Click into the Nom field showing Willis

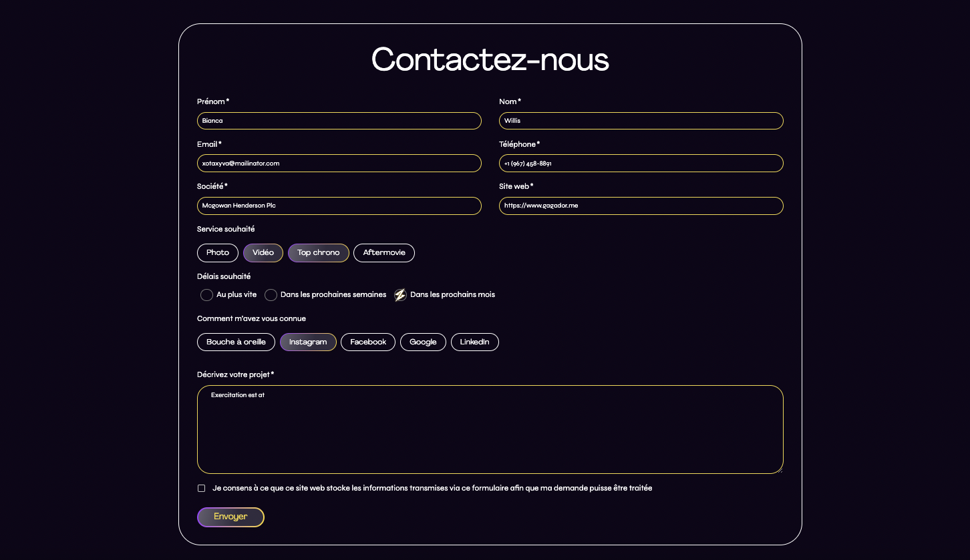coord(641,121)
